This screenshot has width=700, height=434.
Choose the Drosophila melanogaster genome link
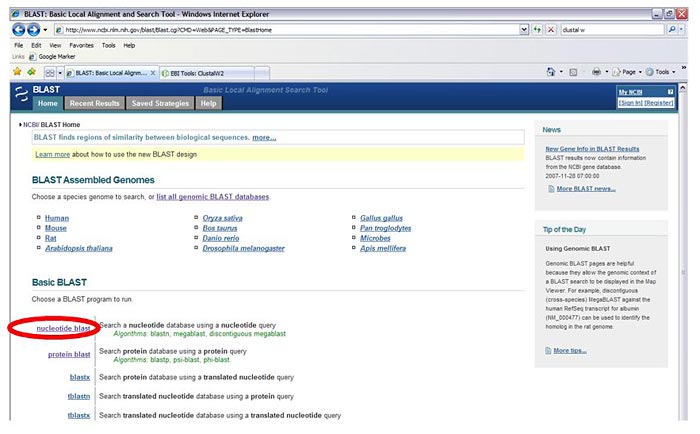pos(243,248)
